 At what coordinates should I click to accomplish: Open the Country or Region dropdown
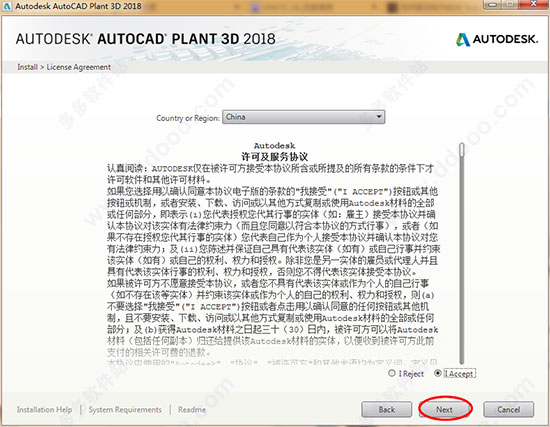303,117
